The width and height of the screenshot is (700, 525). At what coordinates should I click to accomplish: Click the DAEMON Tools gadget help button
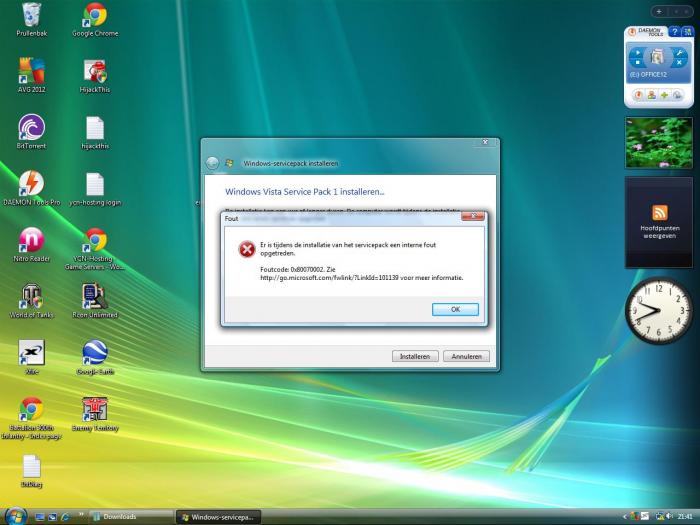point(675,32)
